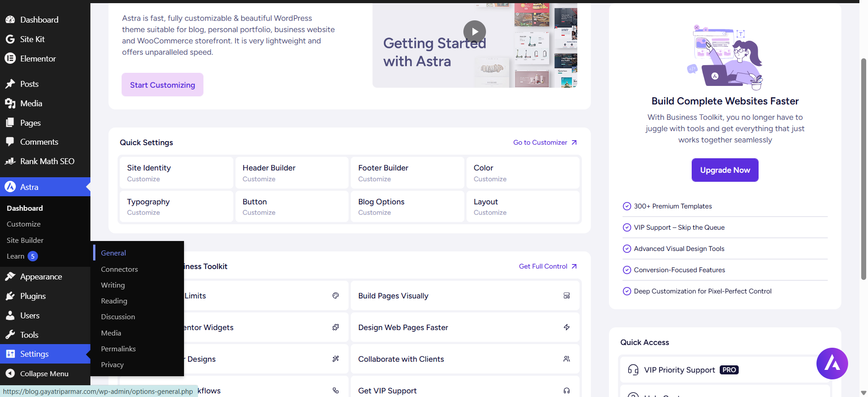Viewport: 868px width, 397px height.
Task: Click the scrollbar down arrow
Action: (x=863, y=393)
